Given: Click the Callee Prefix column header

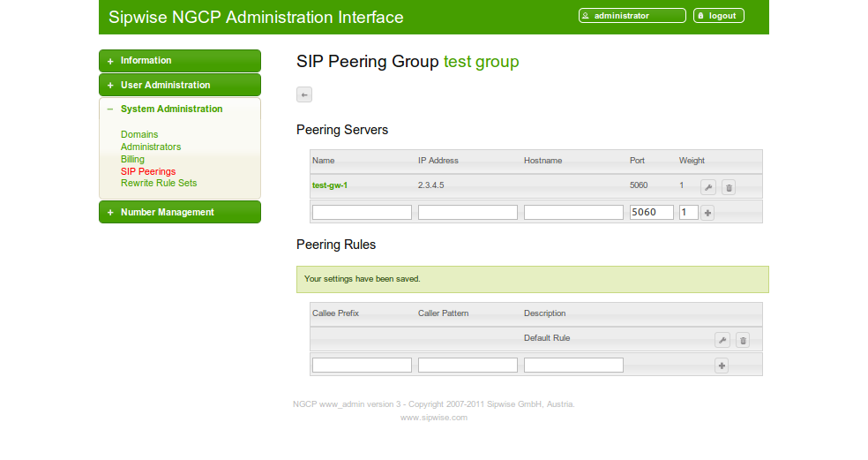Looking at the screenshot, I should point(335,313).
